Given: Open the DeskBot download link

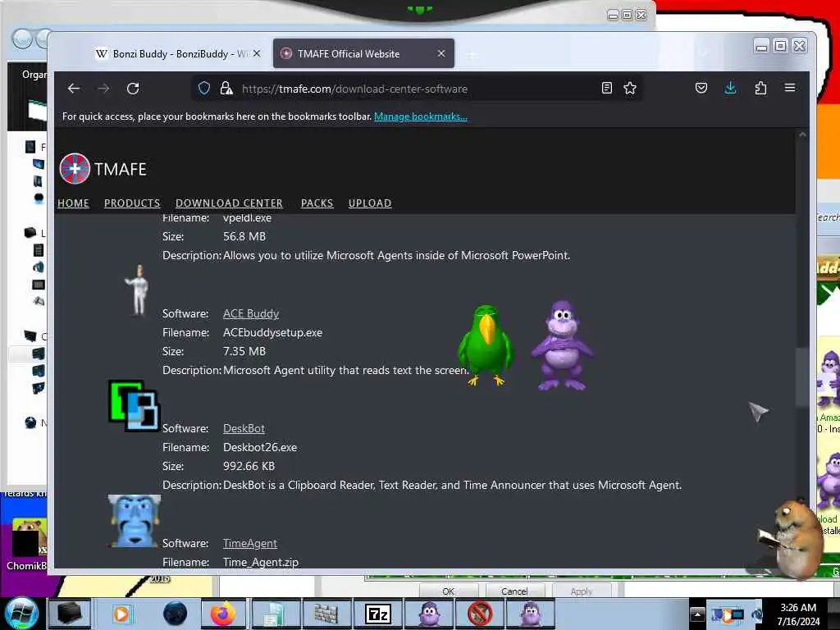Looking at the screenshot, I should coord(244,428).
